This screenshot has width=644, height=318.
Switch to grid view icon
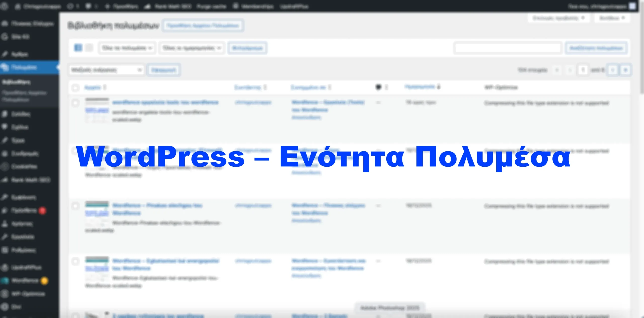[x=89, y=48]
